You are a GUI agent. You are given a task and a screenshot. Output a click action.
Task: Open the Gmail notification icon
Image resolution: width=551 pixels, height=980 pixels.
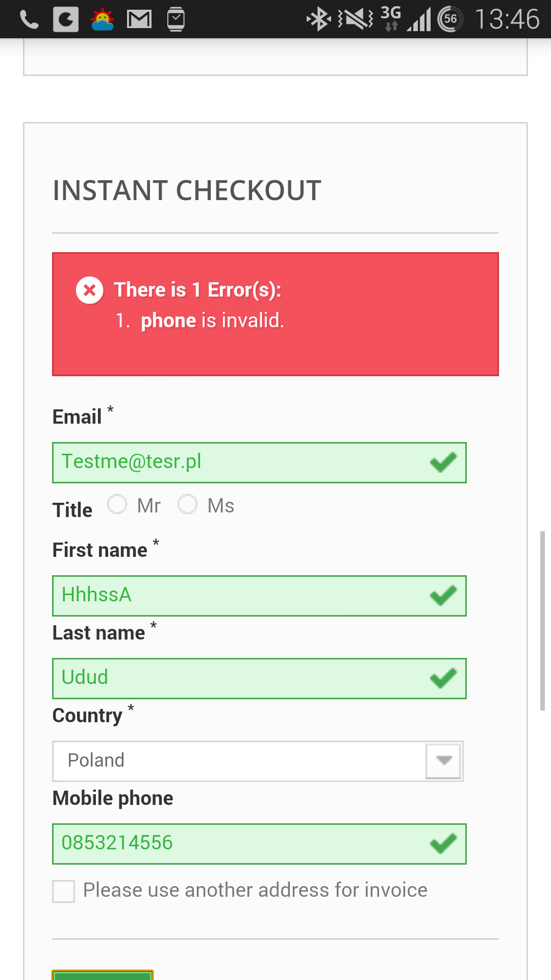click(x=139, y=20)
